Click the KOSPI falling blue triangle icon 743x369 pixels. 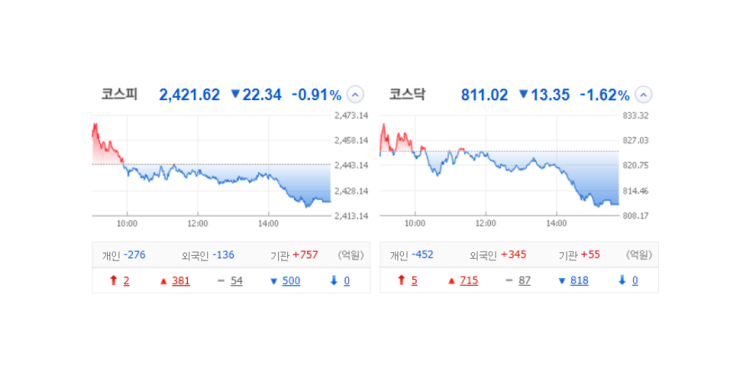point(273,281)
